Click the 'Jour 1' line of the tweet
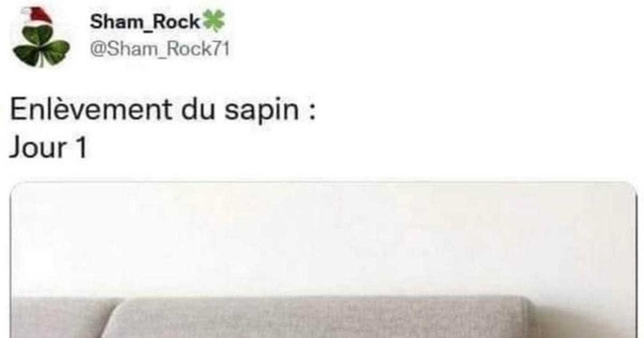The image size is (644, 338). click(x=48, y=148)
